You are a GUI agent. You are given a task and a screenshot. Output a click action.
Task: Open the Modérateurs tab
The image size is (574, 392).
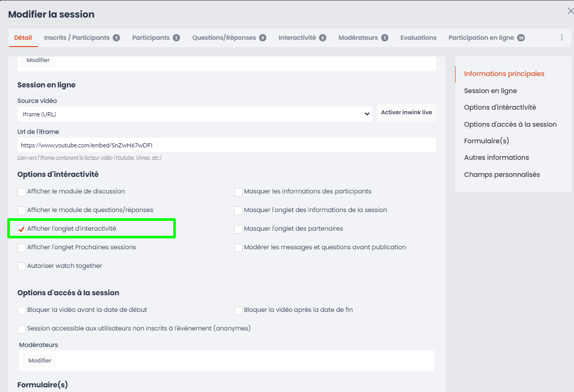click(x=362, y=38)
